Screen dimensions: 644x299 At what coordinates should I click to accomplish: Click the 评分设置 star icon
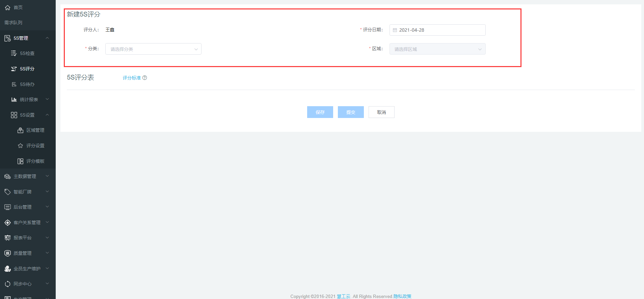pyautogui.click(x=20, y=146)
